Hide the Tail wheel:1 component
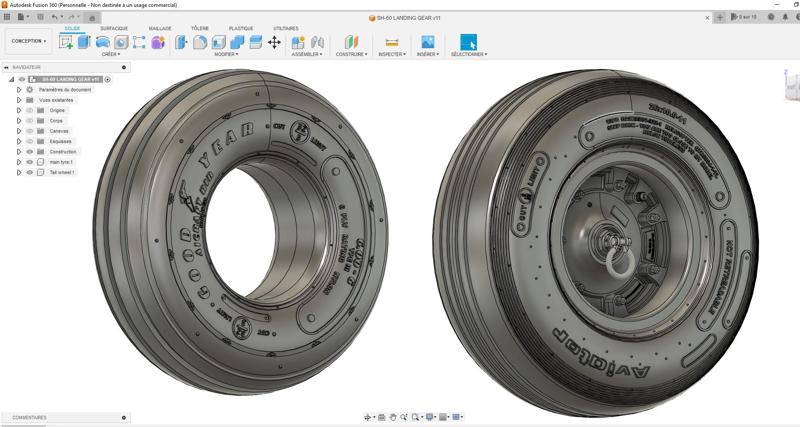Image resolution: width=800 pixels, height=427 pixels. coord(30,172)
